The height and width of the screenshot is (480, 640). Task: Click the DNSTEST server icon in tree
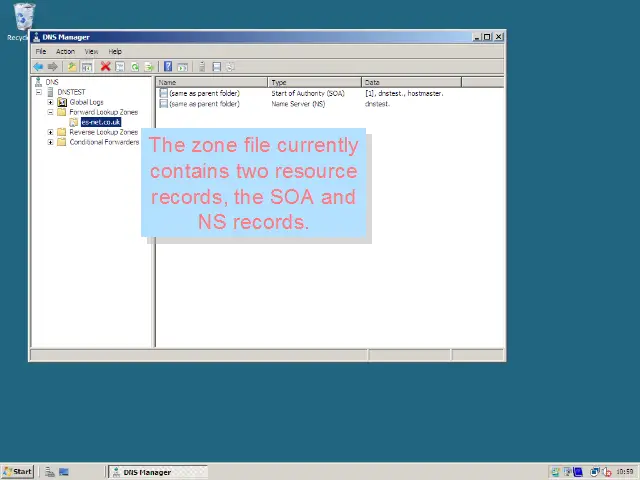pos(50,92)
